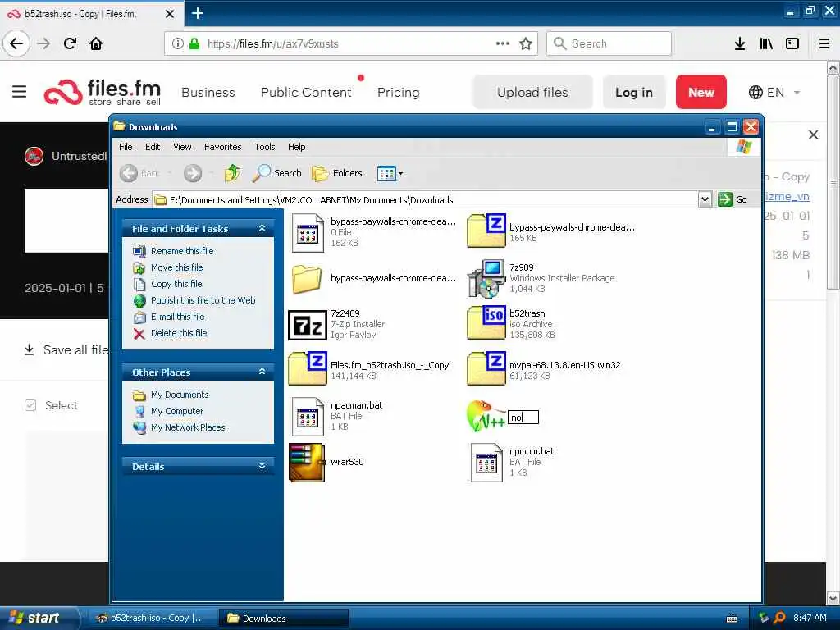
Task: Open Firefox downloads arrow panel
Action: tap(740, 43)
